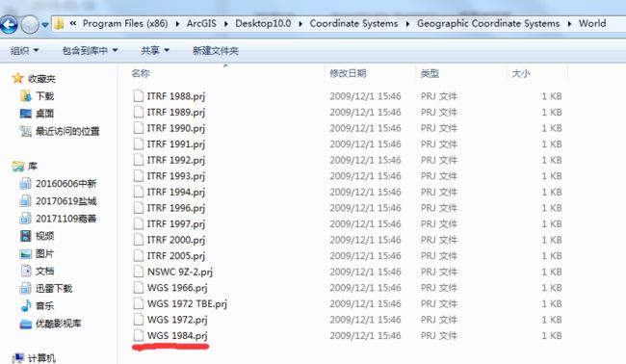The width and height of the screenshot is (626, 364).
Task: Expand the address bar overflow chevron
Action: pyautogui.click(x=72, y=23)
